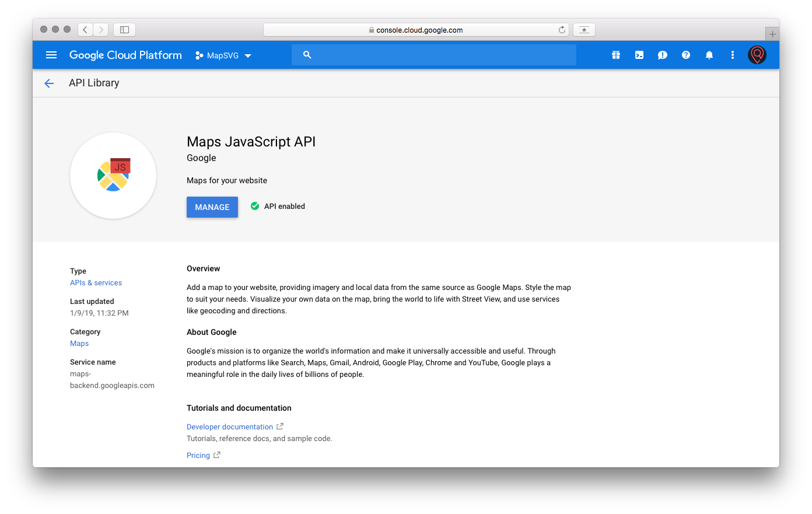Click the 'API enabled' status text
The height and width of the screenshot is (514, 812).
pyautogui.click(x=285, y=207)
